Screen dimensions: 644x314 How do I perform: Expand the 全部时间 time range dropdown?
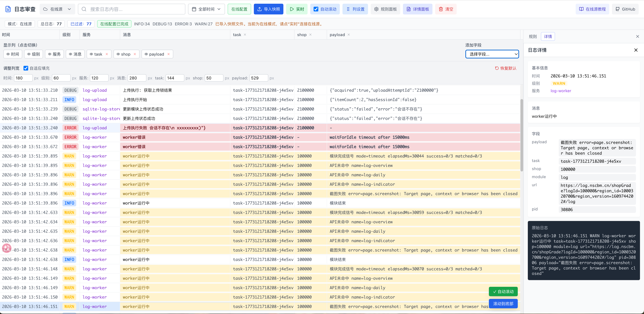click(x=206, y=9)
